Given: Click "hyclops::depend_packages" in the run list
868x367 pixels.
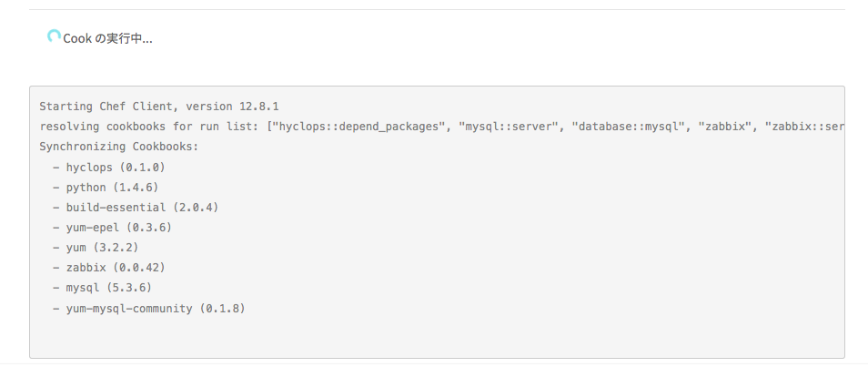Looking at the screenshot, I should (358, 127).
